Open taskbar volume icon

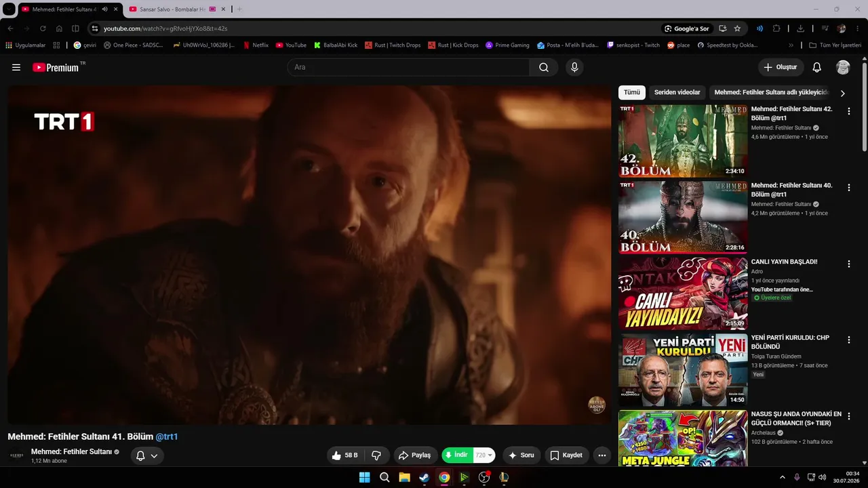pos(823,477)
